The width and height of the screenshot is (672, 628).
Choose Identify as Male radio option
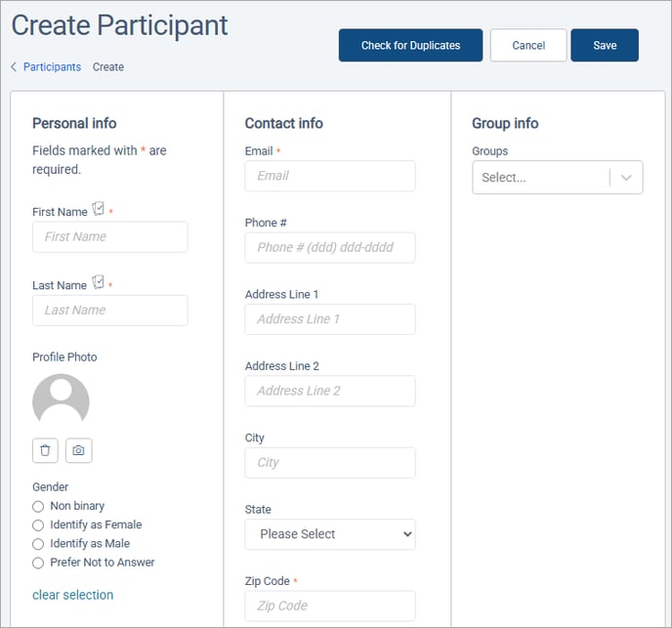point(38,544)
